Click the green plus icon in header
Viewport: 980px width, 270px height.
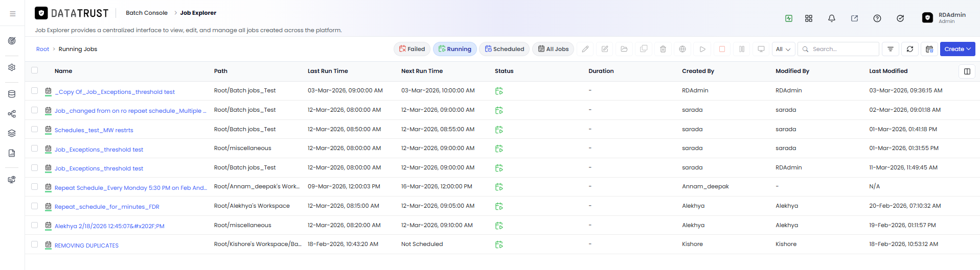[789, 18]
